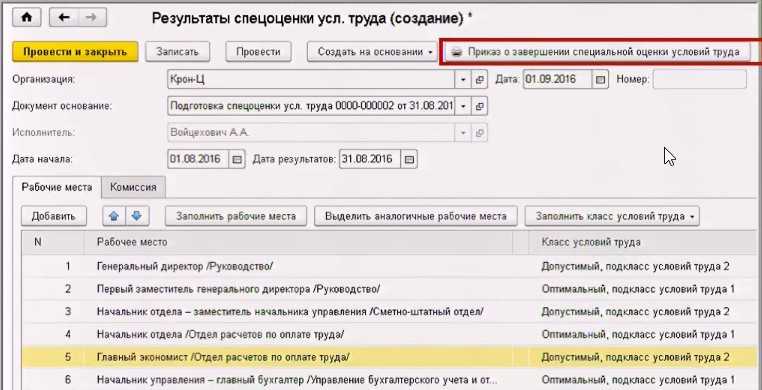Click Заполнить рабочие места button
The image size is (762, 390).
(236, 216)
